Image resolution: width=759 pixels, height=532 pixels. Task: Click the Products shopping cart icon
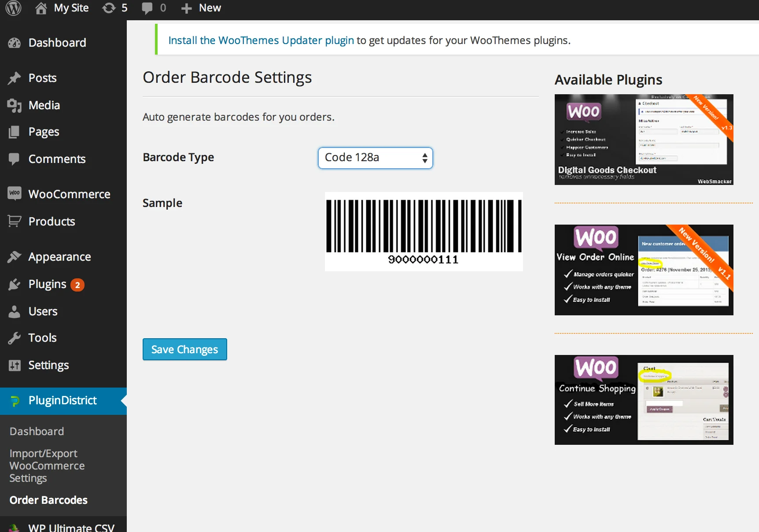[x=15, y=222]
